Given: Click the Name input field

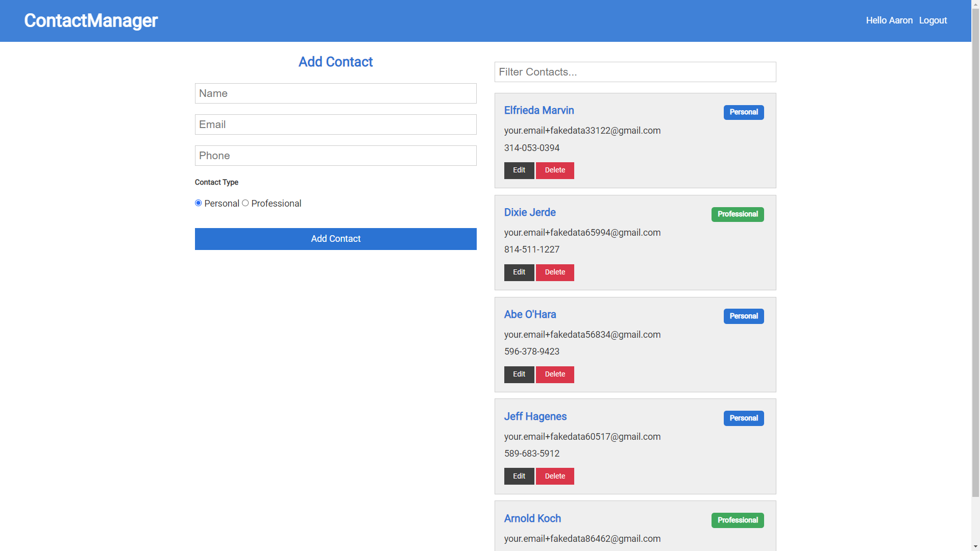Looking at the screenshot, I should (x=335, y=93).
